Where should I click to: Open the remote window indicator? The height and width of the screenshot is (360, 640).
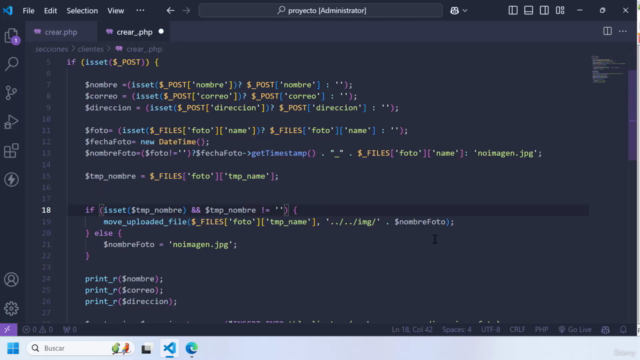point(8,329)
